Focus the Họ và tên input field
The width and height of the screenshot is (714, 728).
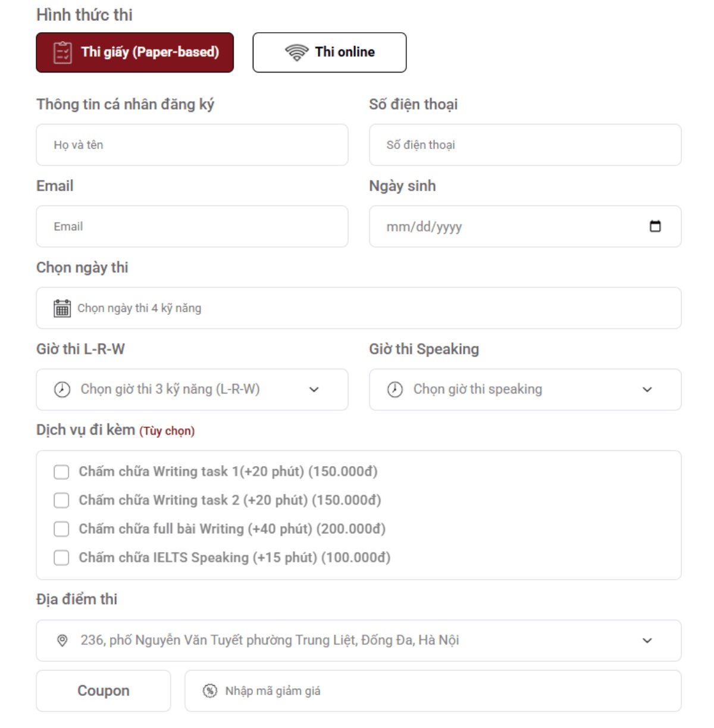click(192, 145)
